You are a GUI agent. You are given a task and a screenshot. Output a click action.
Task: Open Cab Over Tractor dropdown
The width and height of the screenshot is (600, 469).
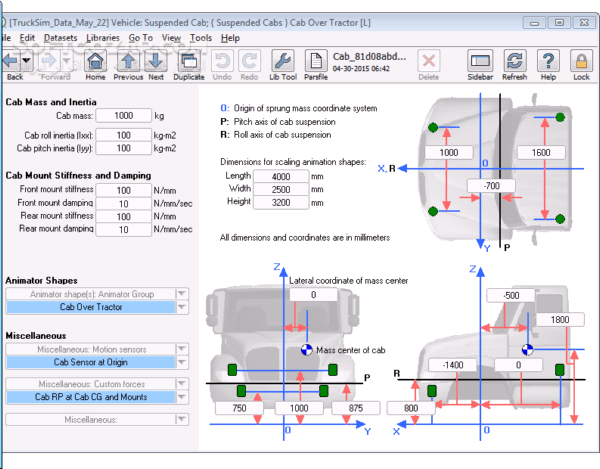pyautogui.click(x=181, y=308)
